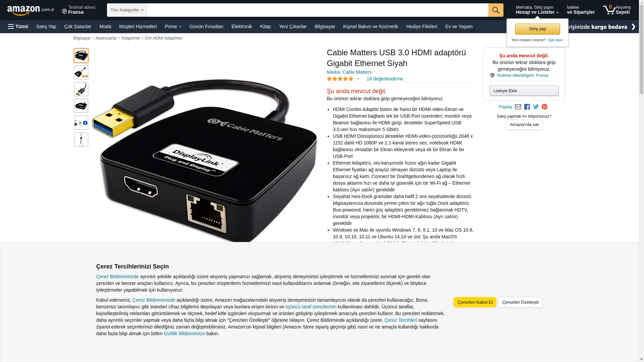Share the product via email icon
This screenshot has height=362, width=644.
pos(518,107)
